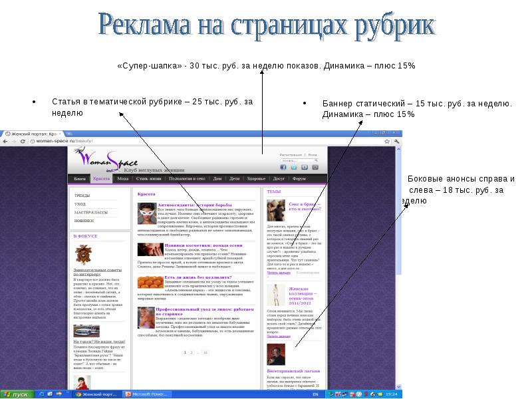Click the Twitter icon in site header
The width and height of the screenshot is (532, 399).
pyautogui.click(x=294, y=168)
